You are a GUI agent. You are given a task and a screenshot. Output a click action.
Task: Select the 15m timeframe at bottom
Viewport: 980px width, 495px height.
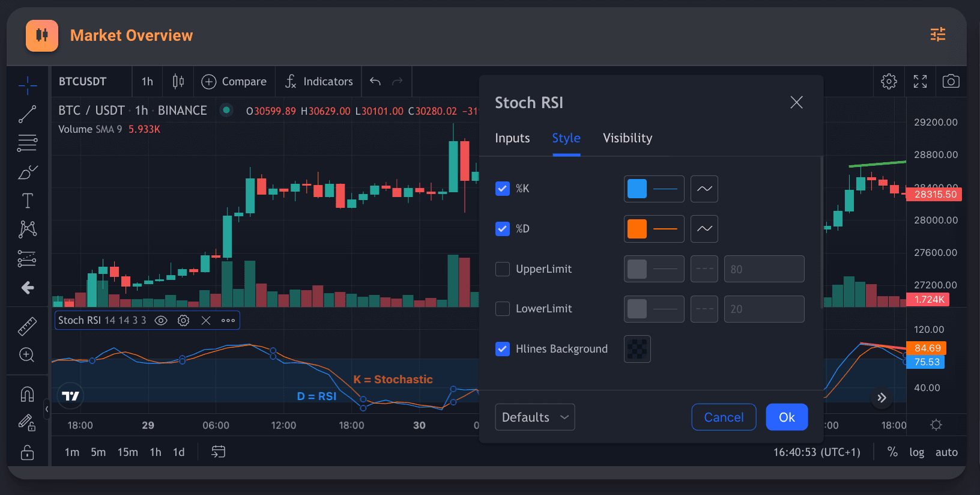coord(127,452)
